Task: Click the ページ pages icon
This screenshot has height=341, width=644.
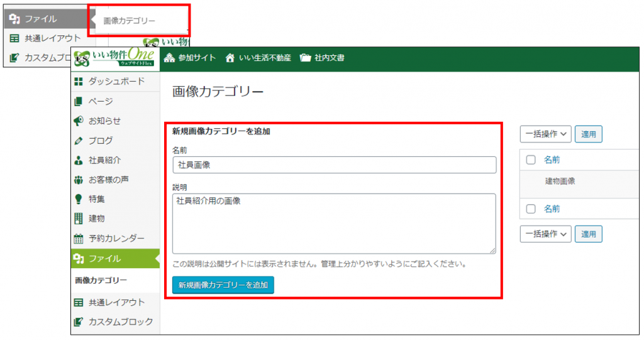Action: (x=79, y=101)
